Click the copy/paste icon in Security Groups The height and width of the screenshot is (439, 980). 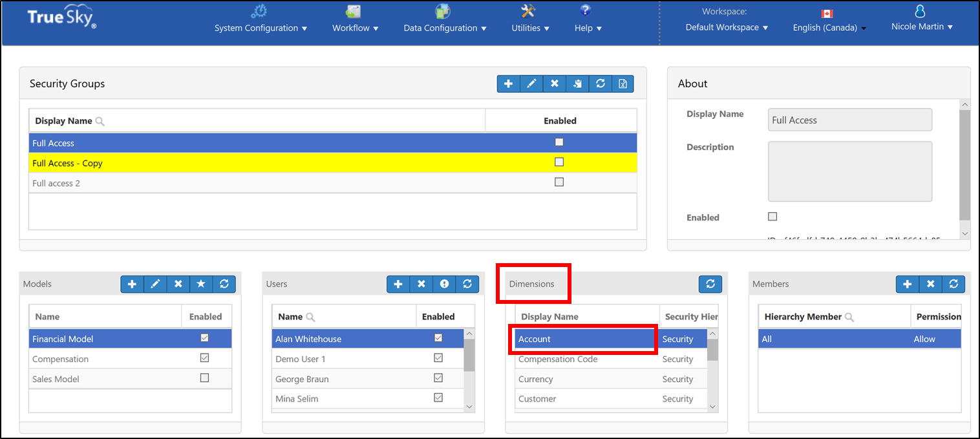pyautogui.click(x=577, y=84)
